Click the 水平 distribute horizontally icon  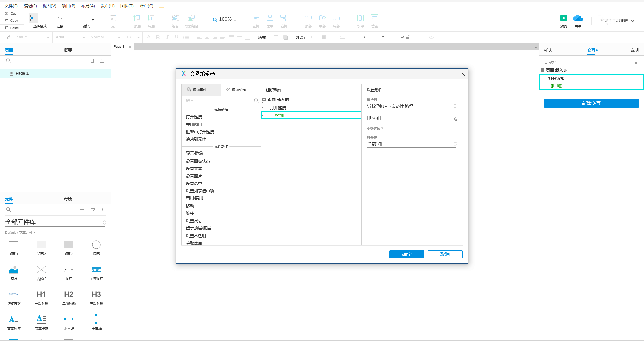pyautogui.click(x=361, y=18)
